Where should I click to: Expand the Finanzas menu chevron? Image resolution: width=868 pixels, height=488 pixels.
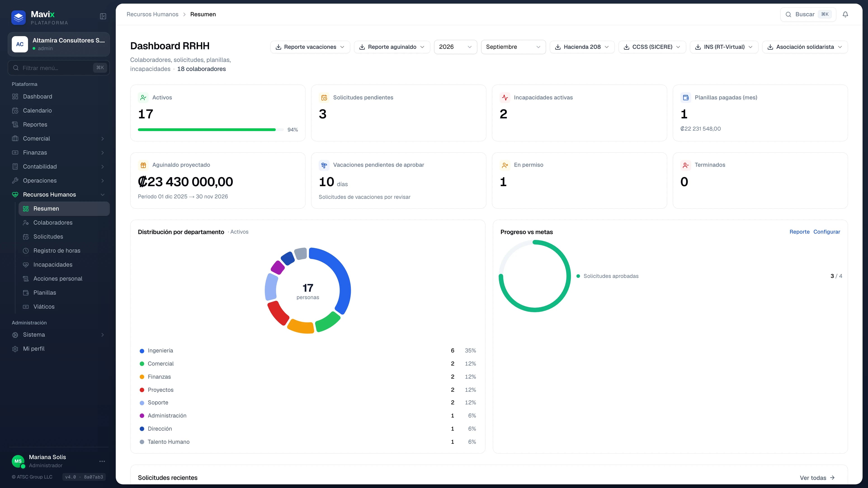(102, 152)
